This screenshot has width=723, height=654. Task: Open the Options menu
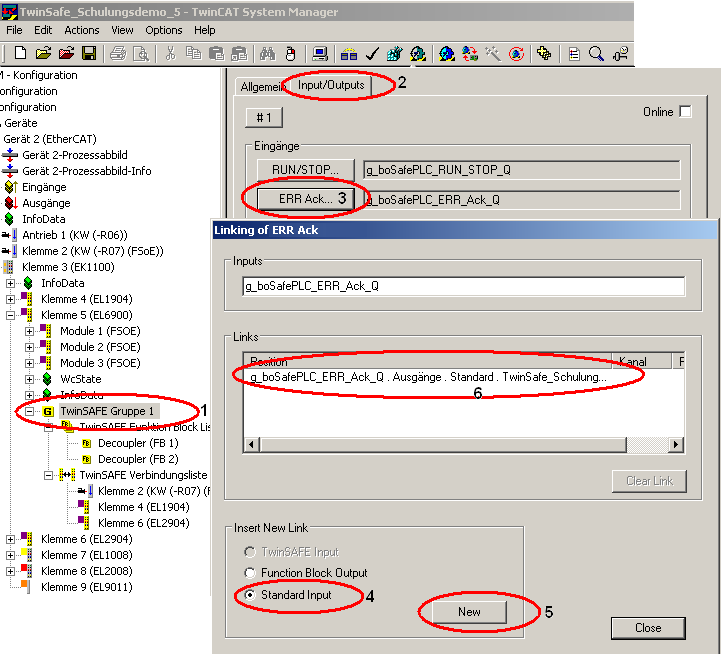coord(164,30)
